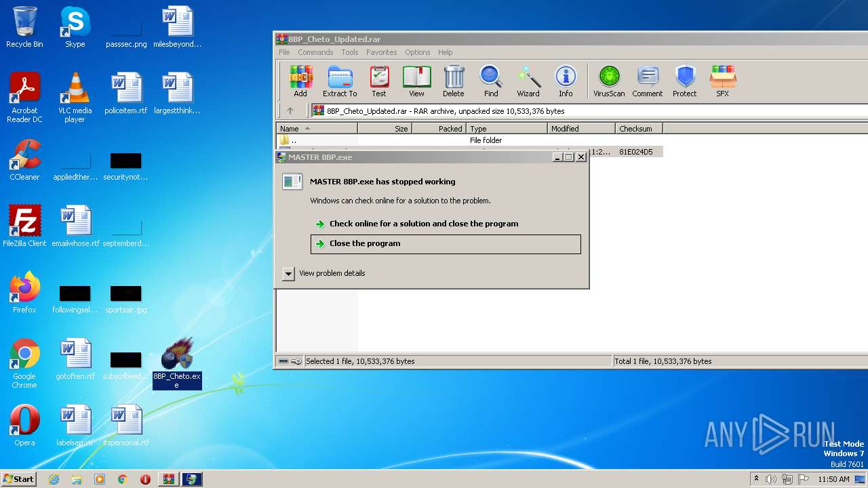Open the Tools menu
Image resolution: width=868 pixels, height=488 pixels.
350,52
